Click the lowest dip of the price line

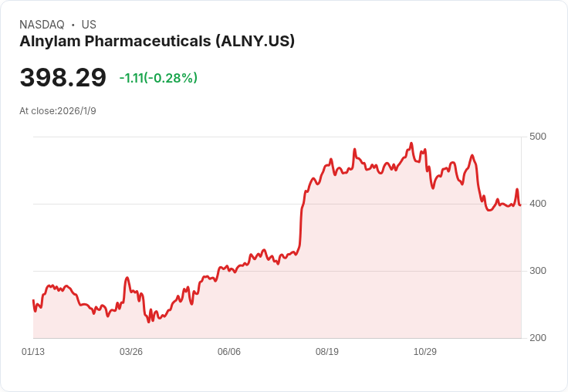coord(152,321)
